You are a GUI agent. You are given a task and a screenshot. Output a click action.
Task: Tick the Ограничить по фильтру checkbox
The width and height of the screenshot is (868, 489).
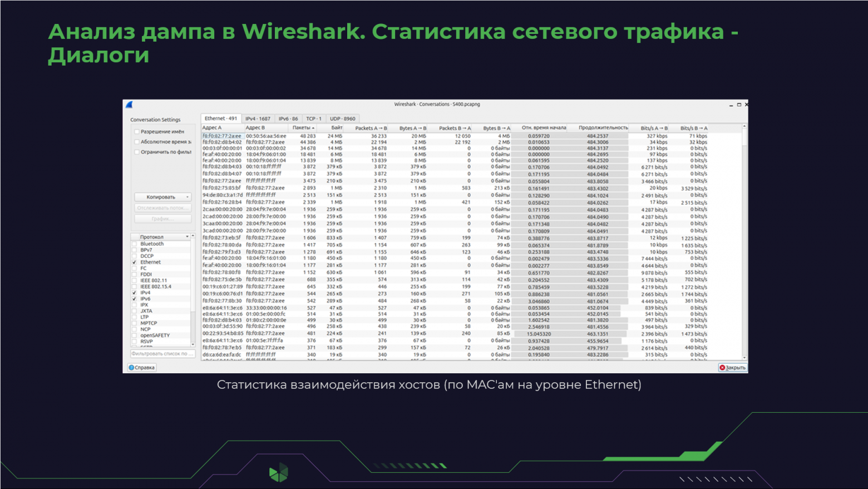point(137,152)
